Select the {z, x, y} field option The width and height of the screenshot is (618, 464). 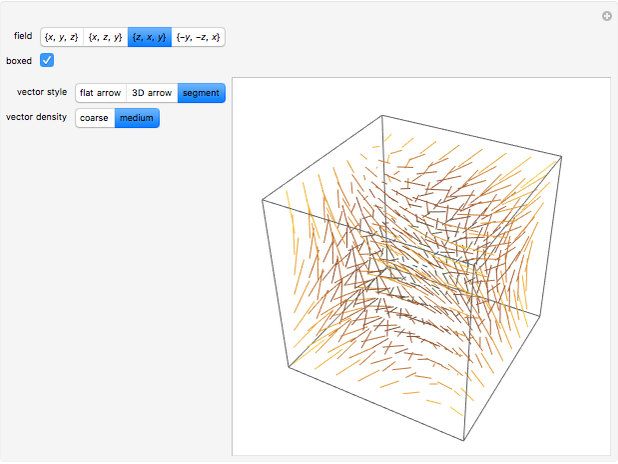(x=150, y=37)
